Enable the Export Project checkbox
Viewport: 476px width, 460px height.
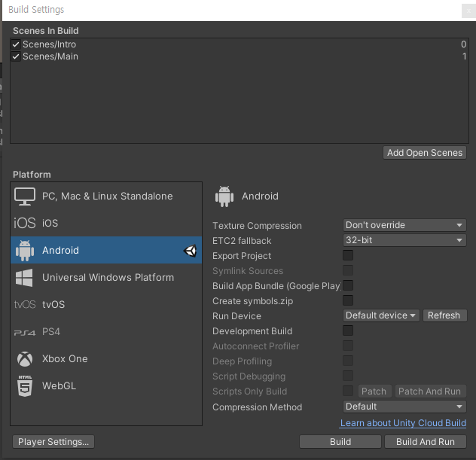(348, 255)
